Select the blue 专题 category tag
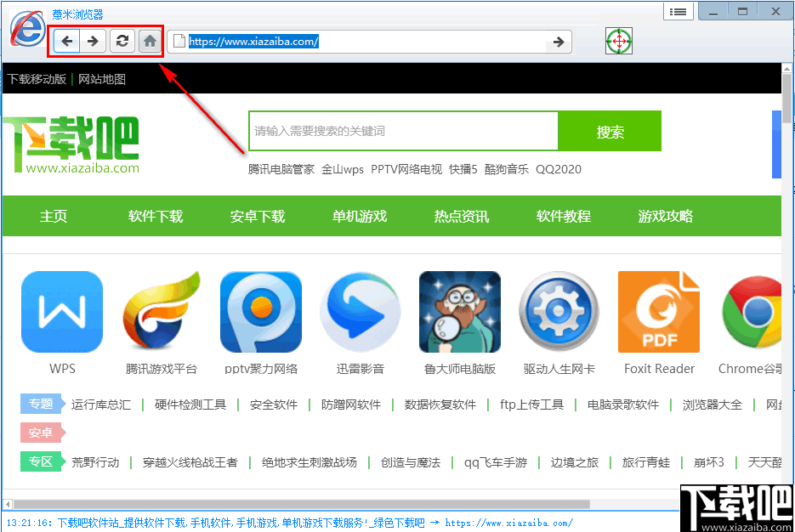The width and height of the screenshot is (795, 532). (43, 404)
